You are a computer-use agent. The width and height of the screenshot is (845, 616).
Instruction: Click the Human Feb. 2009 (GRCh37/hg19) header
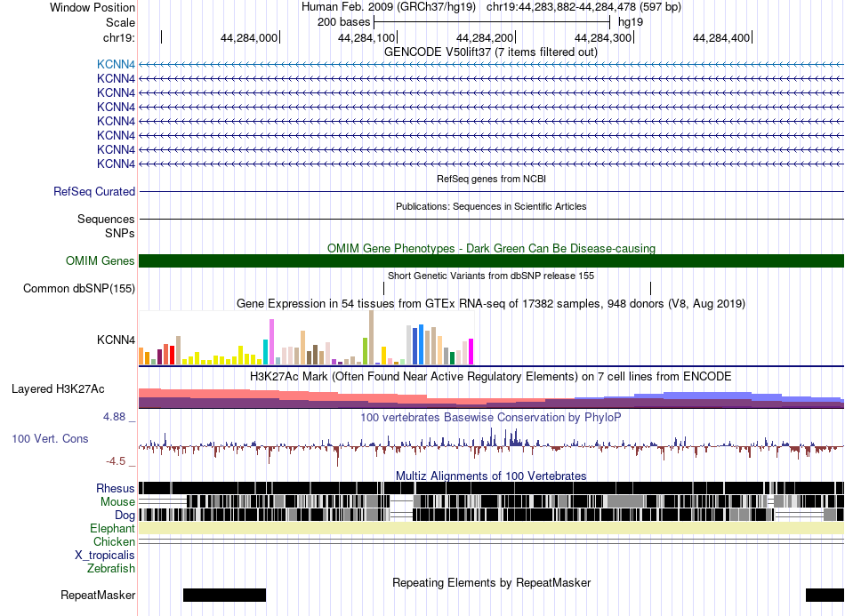[388, 7]
